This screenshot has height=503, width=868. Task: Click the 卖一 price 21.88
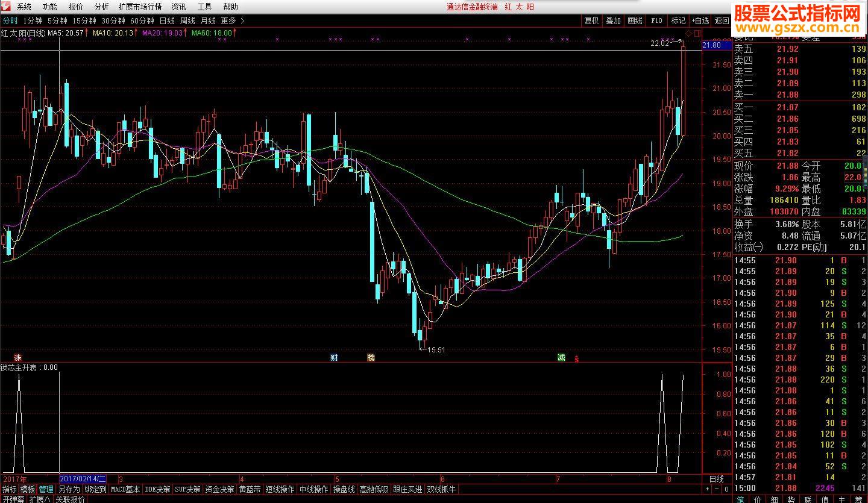coord(787,95)
